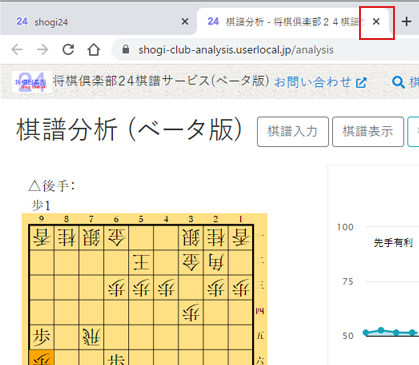The height and width of the screenshot is (365, 419).
Task: Click the padlock site info icon
Action: (126, 50)
